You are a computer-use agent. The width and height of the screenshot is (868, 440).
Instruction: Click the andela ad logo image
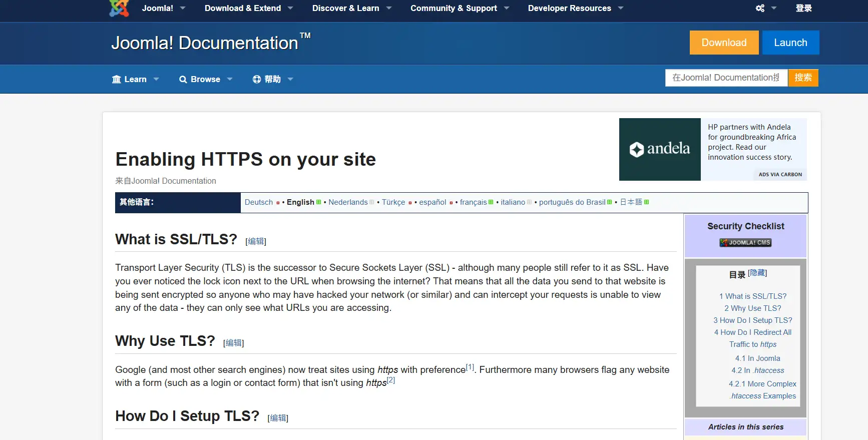click(660, 149)
